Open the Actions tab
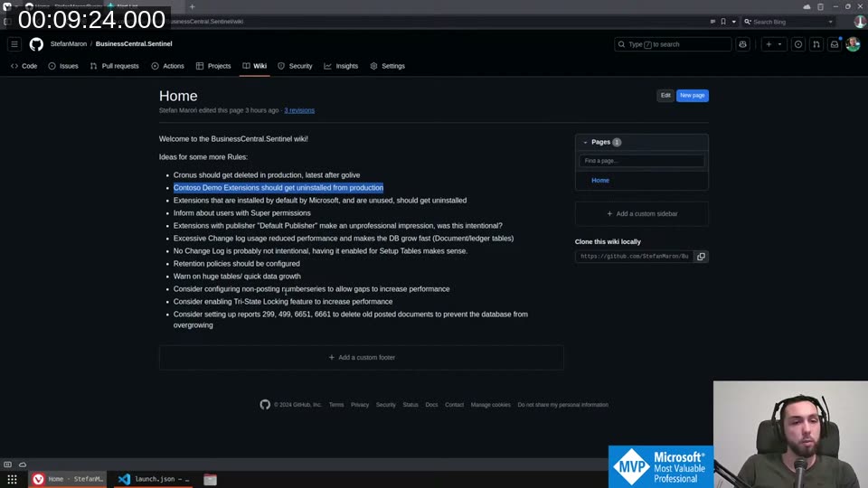 [x=168, y=66]
